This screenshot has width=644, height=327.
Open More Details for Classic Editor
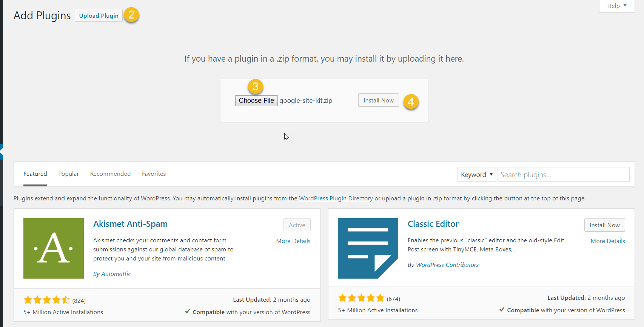click(608, 241)
